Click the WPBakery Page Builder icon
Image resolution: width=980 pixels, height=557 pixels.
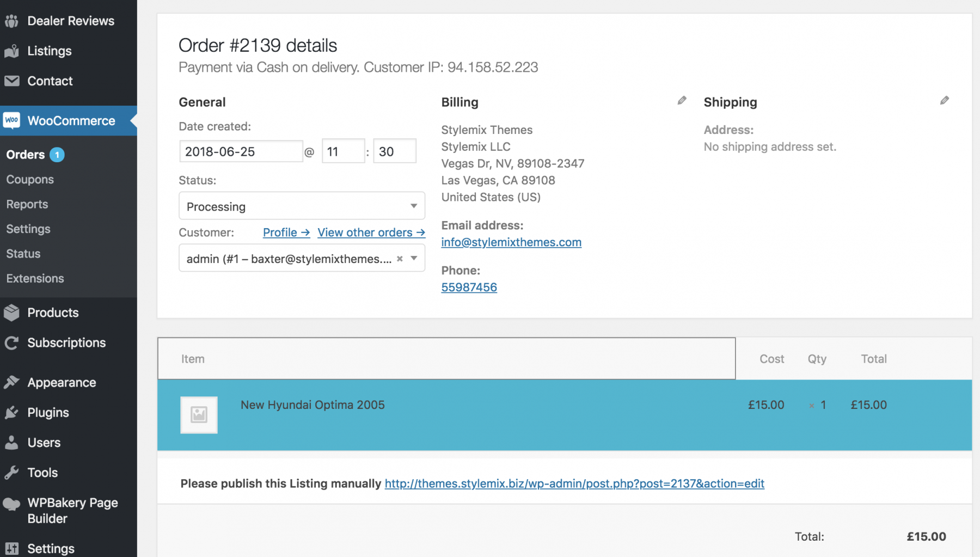tap(11, 504)
